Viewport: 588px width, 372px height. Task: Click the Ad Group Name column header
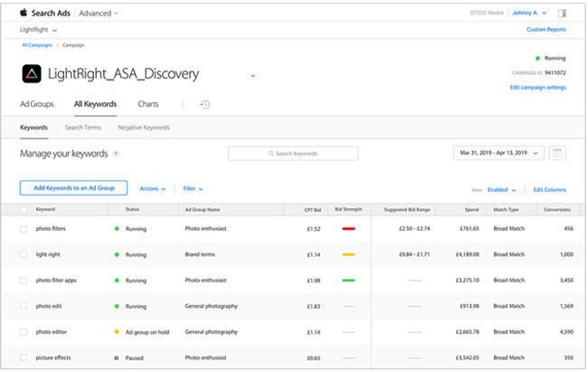(x=203, y=210)
